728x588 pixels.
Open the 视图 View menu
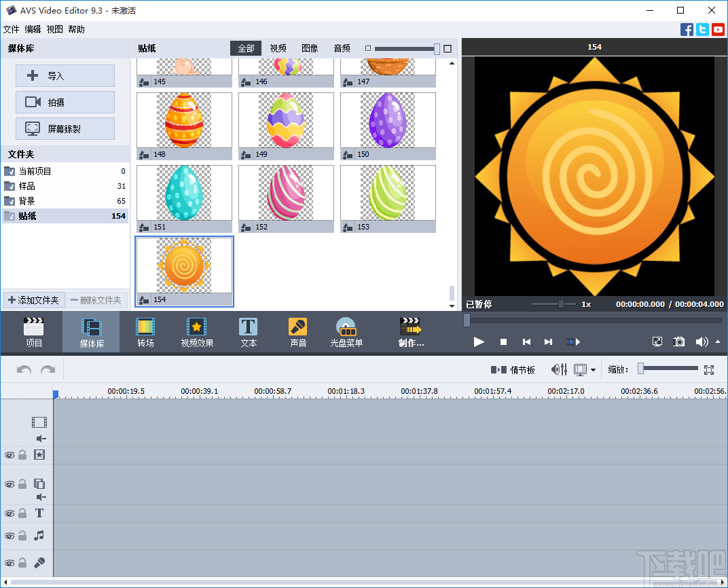coord(54,29)
